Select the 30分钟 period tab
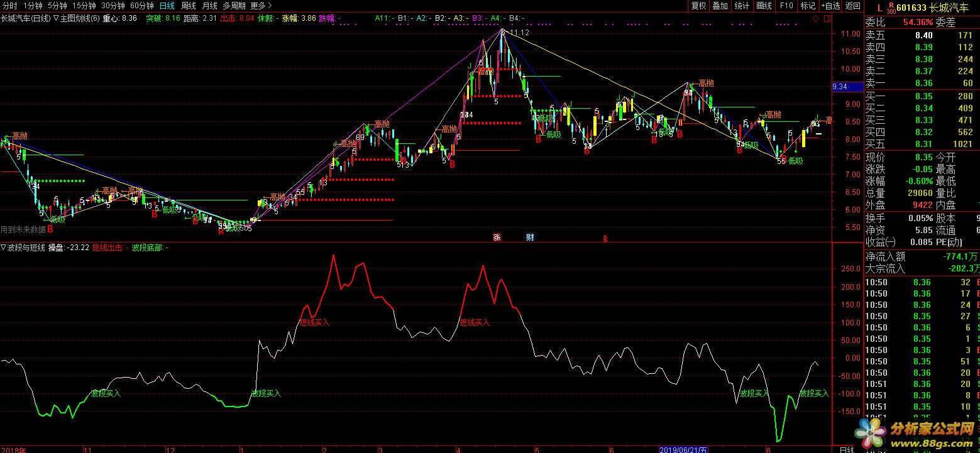Viewport: 980px width, 453px height. pyautogui.click(x=113, y=6)
